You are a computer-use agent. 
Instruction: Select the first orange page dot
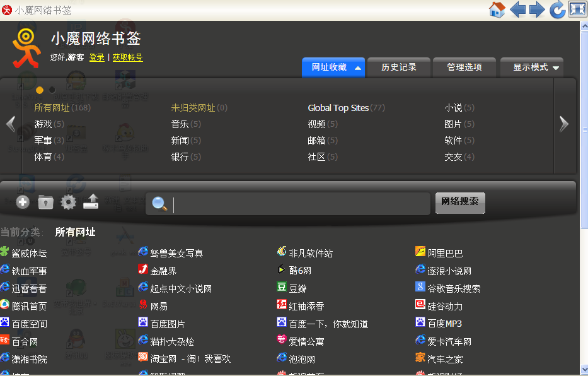click(40, 90)
